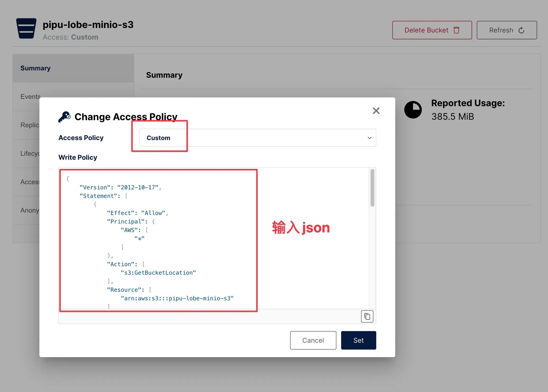
Task: Click the policy editor vertical scrollbar thumb
Action: (x=372, y=188)
